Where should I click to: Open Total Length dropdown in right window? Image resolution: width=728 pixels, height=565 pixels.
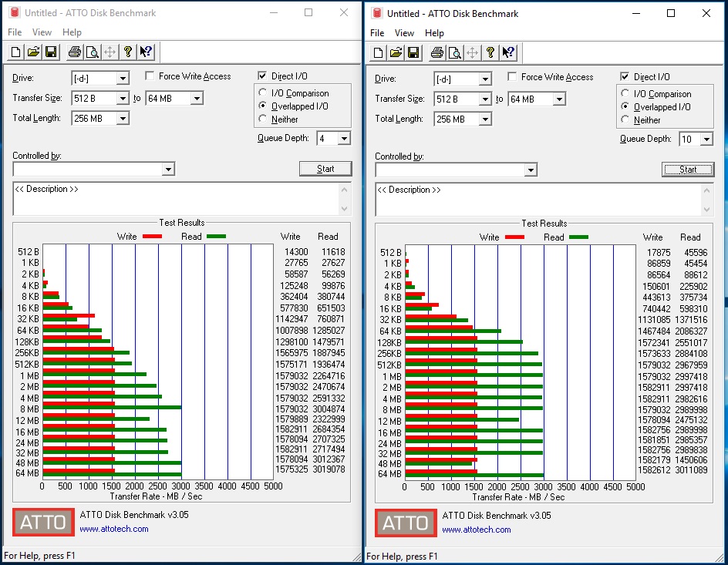(x=485, y=119)
